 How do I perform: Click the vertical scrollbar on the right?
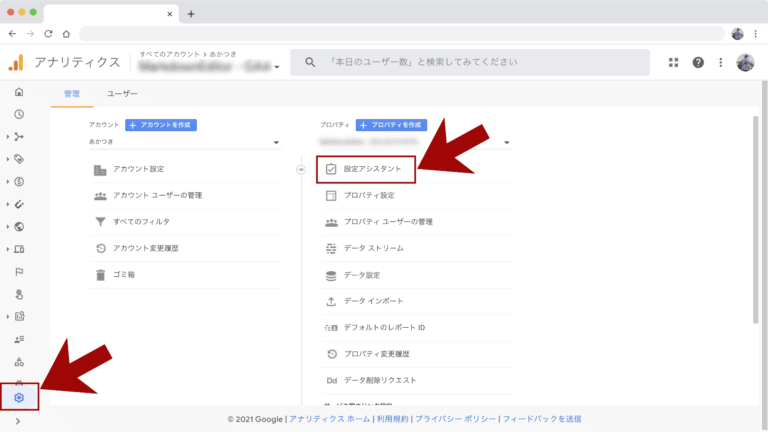click(x=755, y=220)
